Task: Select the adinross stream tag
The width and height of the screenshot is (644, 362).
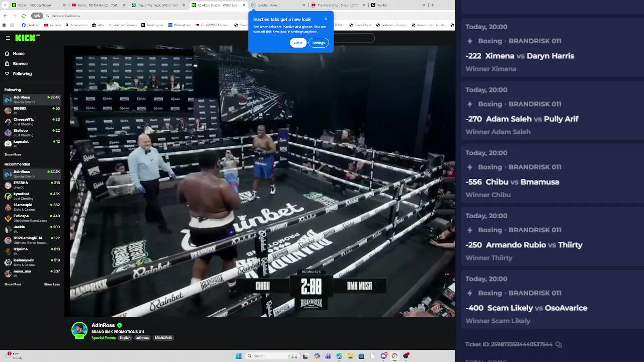Action: (x=142, y=338)
